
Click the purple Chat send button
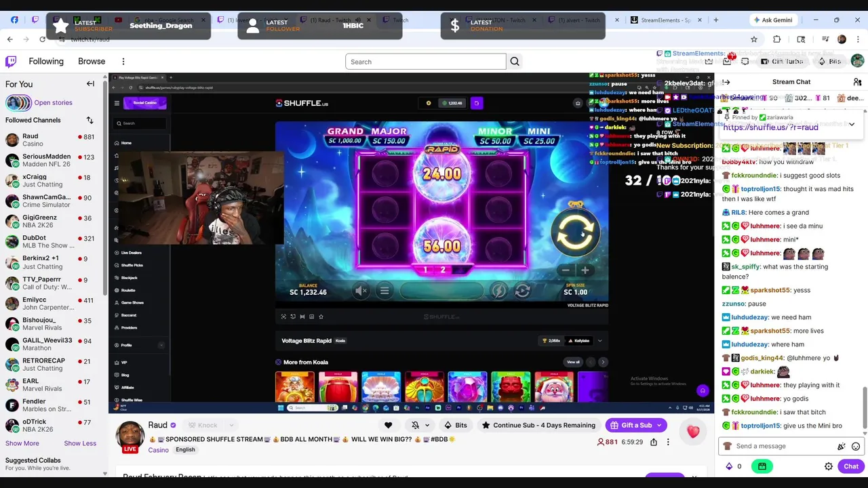click(851, 467)
